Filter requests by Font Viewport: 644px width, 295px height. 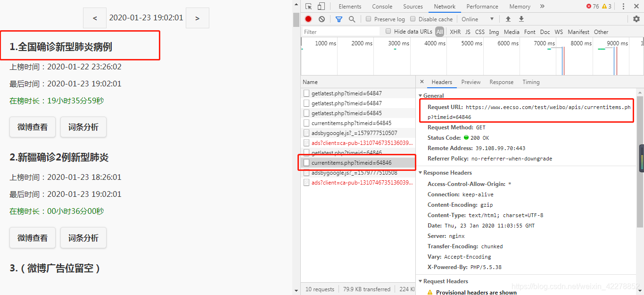(529, 32)
